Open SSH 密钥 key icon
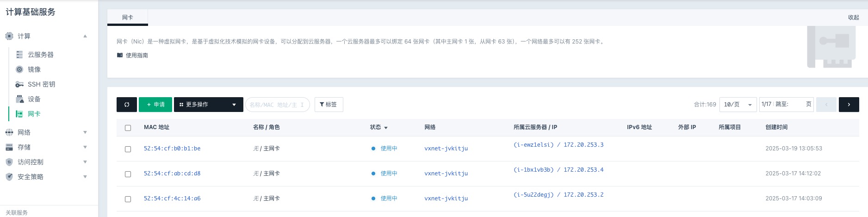The width and height of the screenshot is (868, 217). 19,84
